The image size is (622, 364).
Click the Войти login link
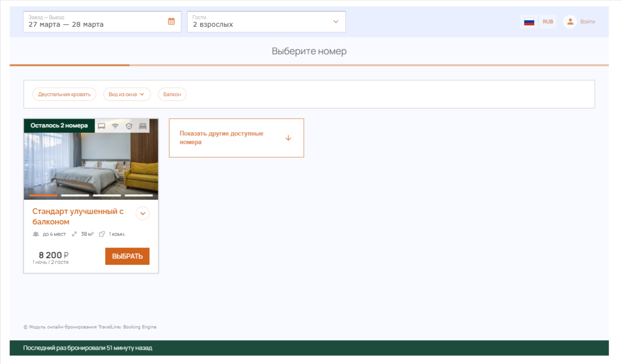(x=587, y=22)
